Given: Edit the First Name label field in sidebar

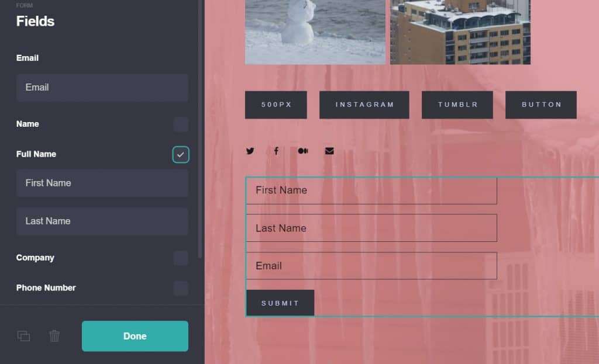Looking at the screenshot, I should pos(102,183).
